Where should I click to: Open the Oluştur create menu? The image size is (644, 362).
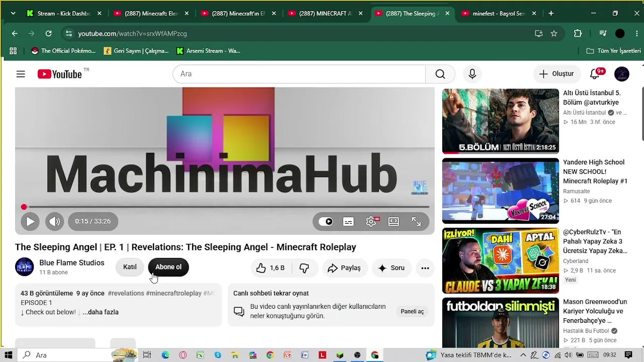[x=556, y=74]
